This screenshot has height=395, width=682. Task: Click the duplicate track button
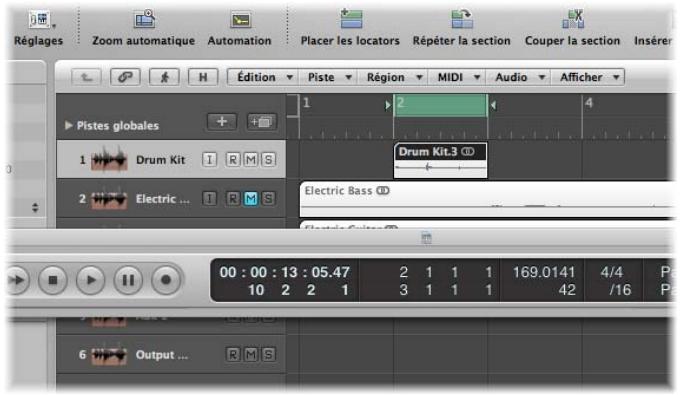click(261, 122)
